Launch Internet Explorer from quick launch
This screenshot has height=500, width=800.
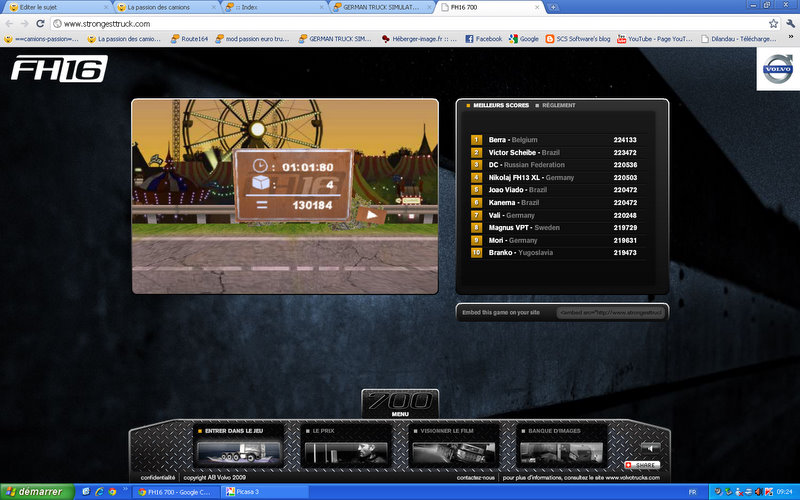99,492
